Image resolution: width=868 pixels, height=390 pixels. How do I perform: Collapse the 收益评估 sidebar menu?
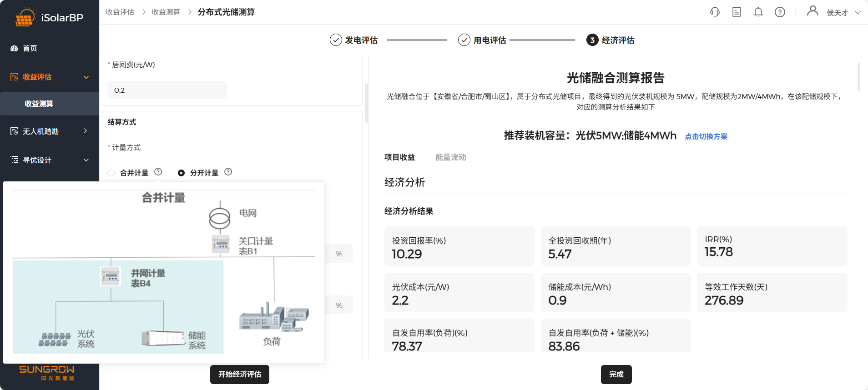[x=86, y=77]
